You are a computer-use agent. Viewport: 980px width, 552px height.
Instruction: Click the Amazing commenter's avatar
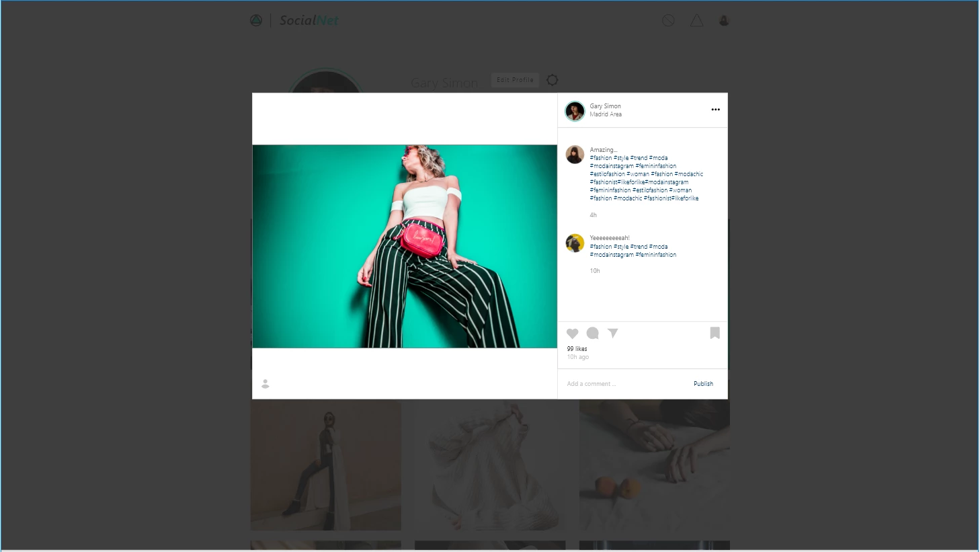pyautogui.click(x=575, y=155)
